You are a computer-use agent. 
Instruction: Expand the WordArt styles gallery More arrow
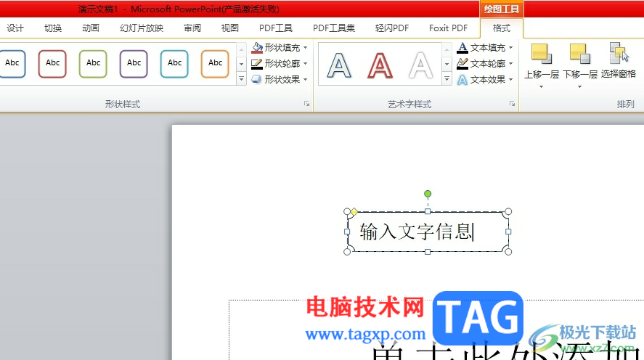click(x=447, y=79)
